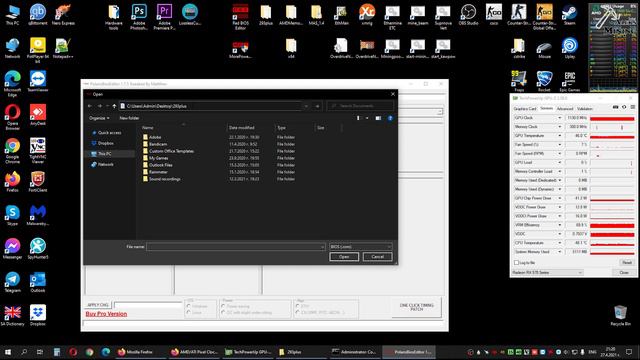Switch to GPU-Z Sensors tab
The image size is (640, 360).
546,109
